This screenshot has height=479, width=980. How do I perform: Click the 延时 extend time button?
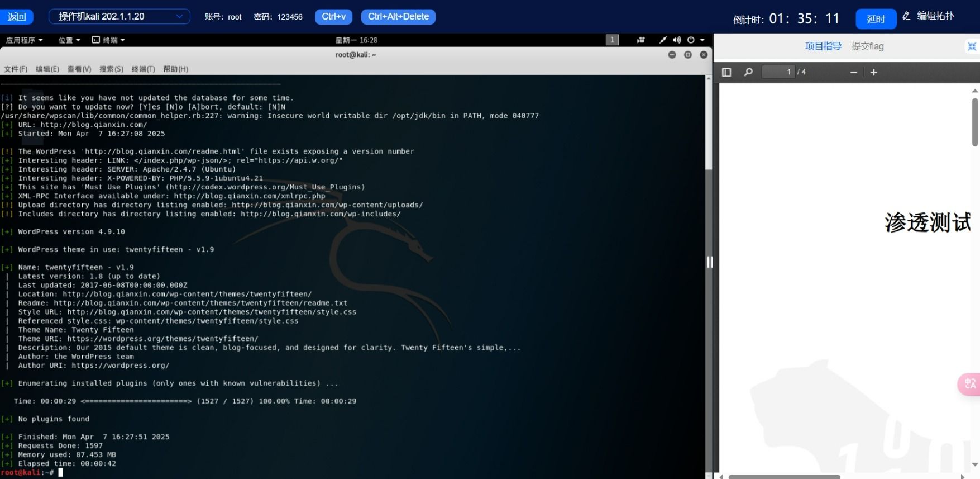point(876,19)
